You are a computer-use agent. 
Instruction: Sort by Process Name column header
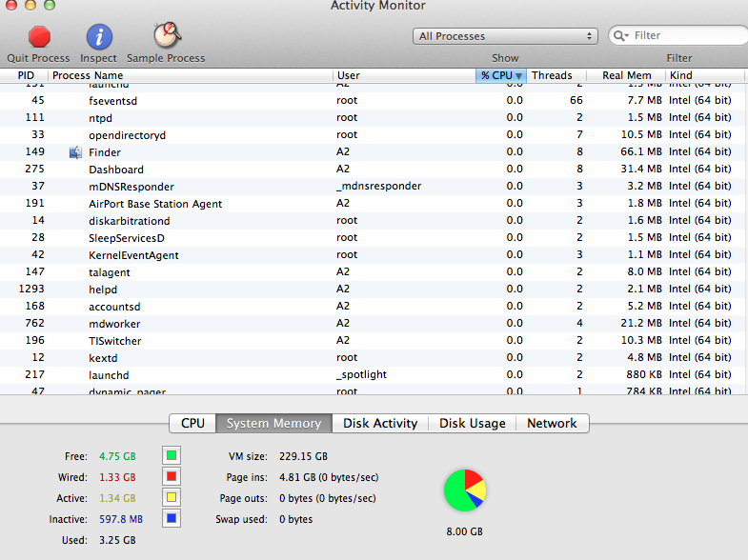[190, 75]
